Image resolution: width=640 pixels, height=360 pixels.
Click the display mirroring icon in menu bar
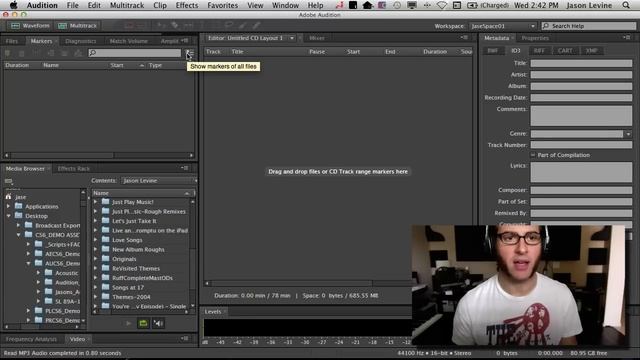pos(412,5)
